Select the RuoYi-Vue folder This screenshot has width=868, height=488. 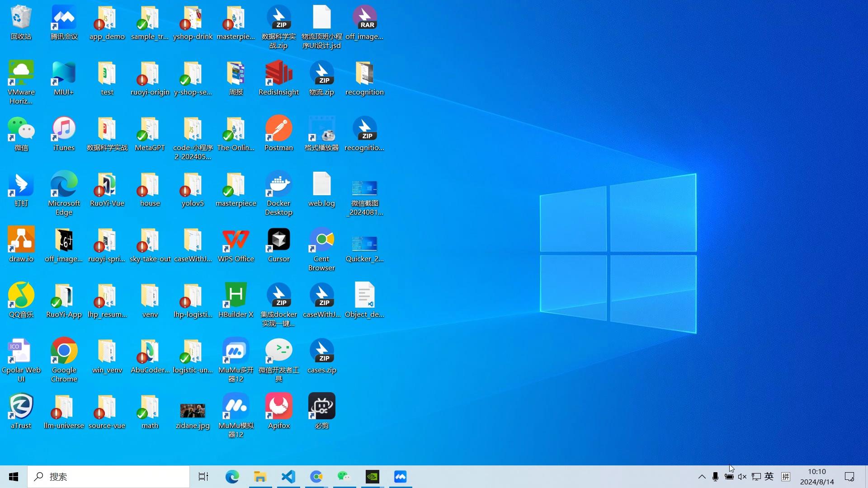pos(107,189)
